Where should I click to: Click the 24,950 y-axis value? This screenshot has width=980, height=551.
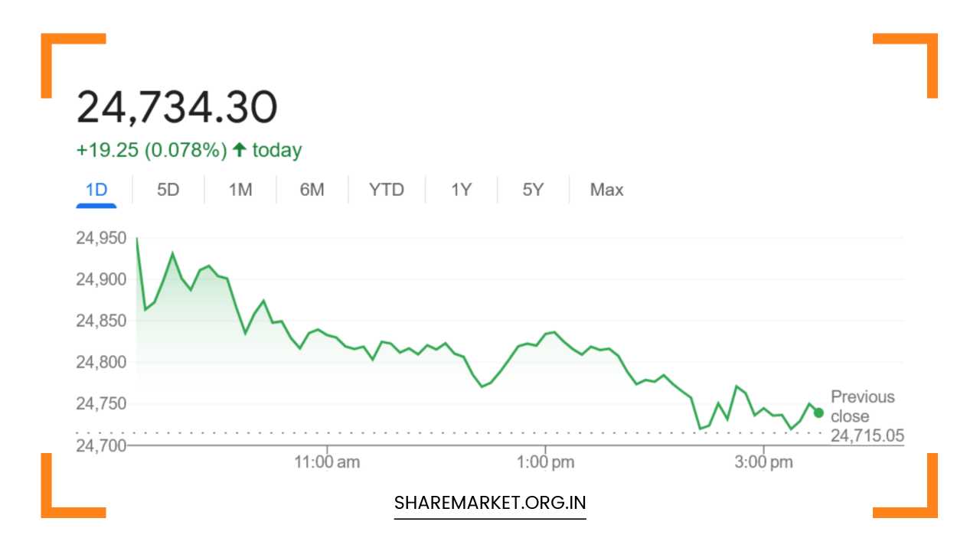click(x=101, y=238)
